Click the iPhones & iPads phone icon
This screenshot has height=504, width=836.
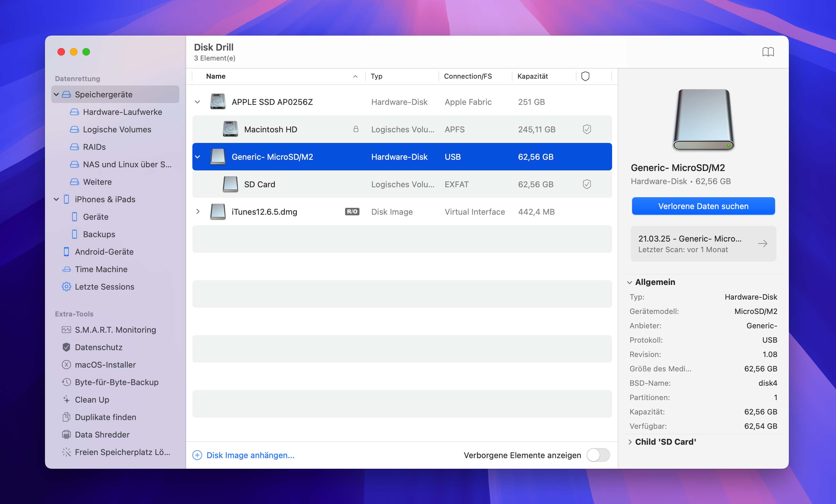point(67,199)
